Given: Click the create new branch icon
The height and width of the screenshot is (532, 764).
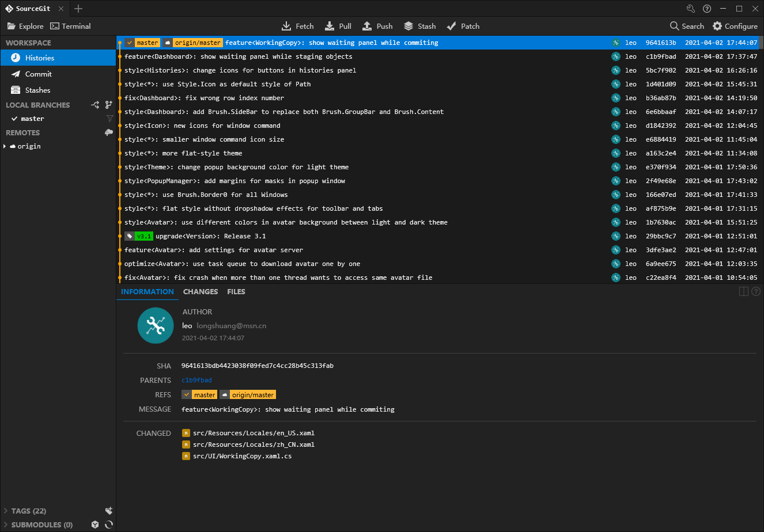Looking at the screenshot, I should tap(109, 105).
